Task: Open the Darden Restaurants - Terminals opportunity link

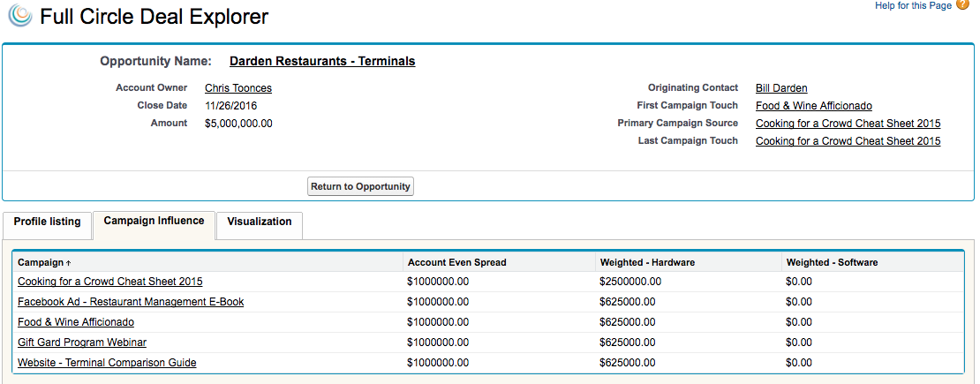Action: [x=322, y=61]
